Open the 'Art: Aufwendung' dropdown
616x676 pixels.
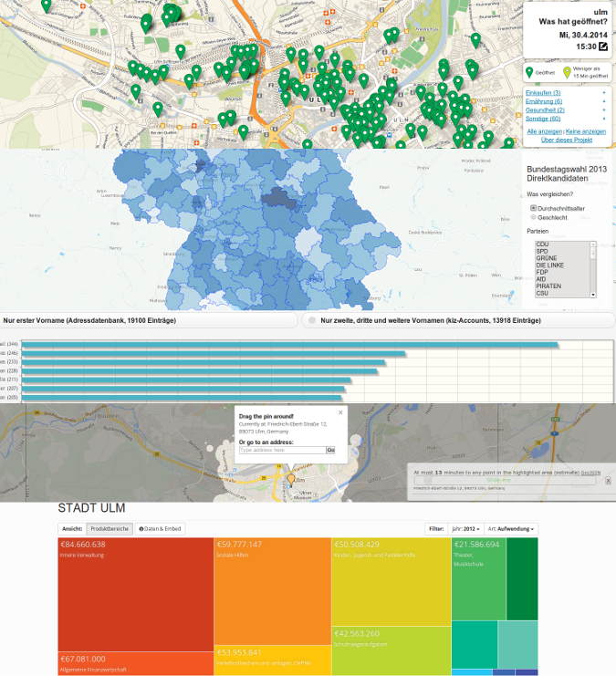(x=511, y=529)
